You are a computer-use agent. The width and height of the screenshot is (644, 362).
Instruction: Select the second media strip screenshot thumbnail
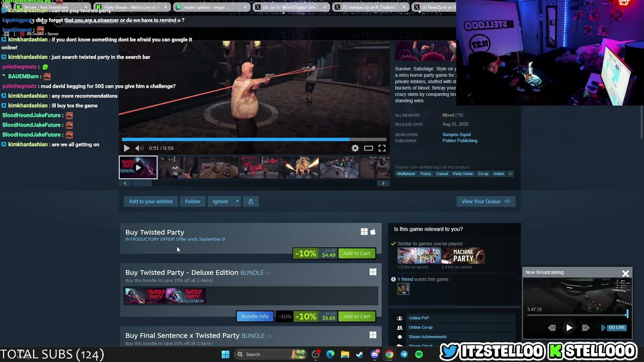[179, 167]
